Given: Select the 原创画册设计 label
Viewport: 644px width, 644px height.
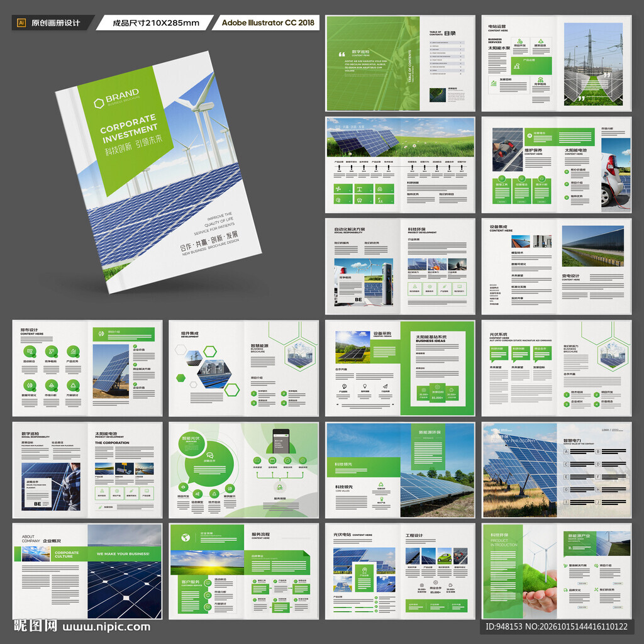Looking at the screenshot, I should (55, 23).
